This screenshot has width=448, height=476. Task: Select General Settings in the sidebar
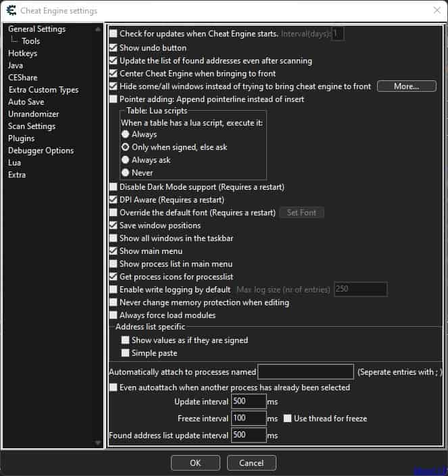tap(36, 29)
